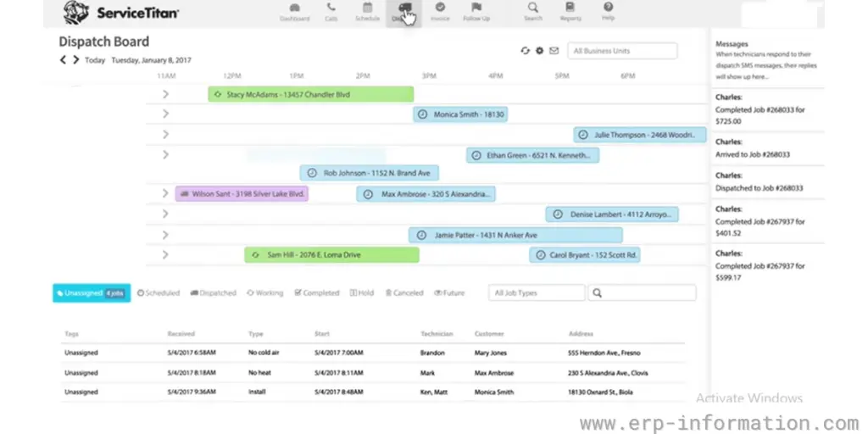Click the truck icon on Wilson Sant job
This screenshot has width=868, height=434.
click(184, 194)
